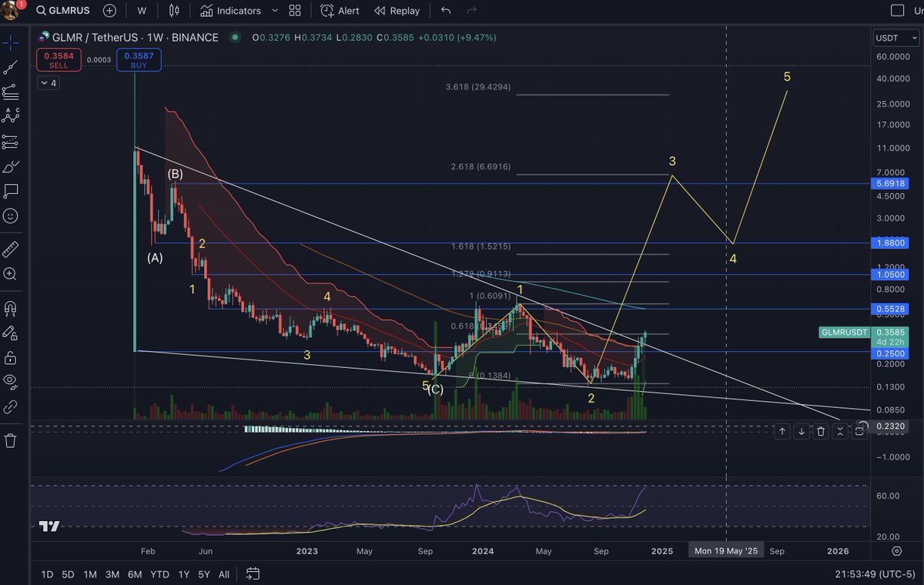Toggle hide all drawings eye icon
The image size is (924, 585).
point(10,380)
